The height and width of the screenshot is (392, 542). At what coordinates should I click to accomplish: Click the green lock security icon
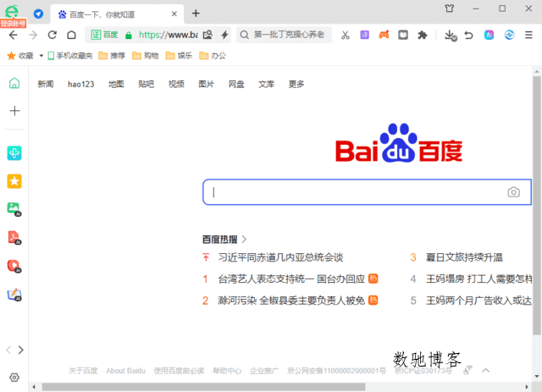(x=129, y=36)
